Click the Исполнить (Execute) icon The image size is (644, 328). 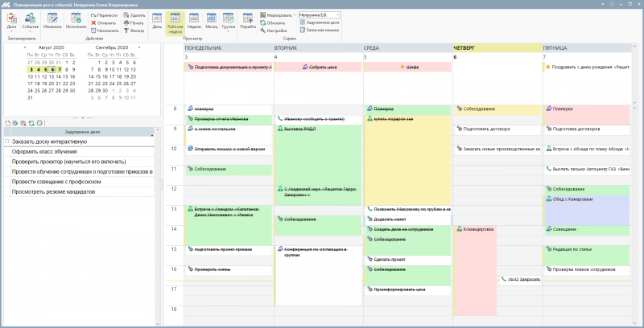76,21
